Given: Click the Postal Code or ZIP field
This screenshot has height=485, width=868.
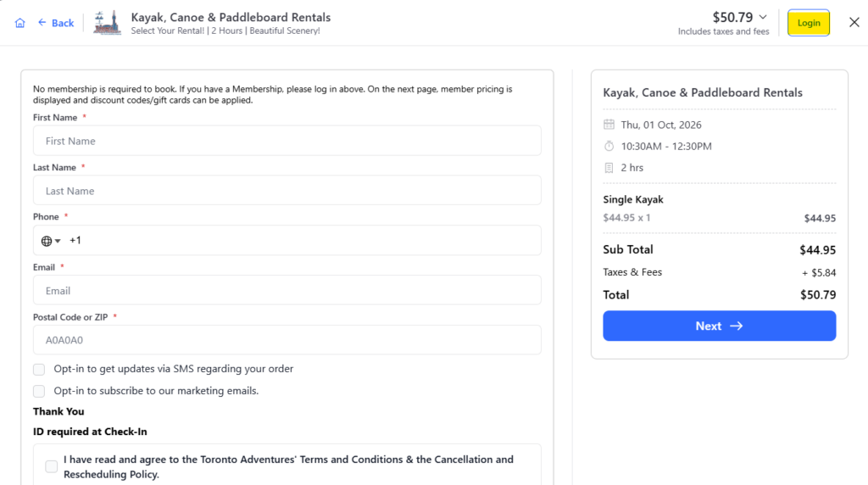Looking at the screenshot, I should (287, 340).
